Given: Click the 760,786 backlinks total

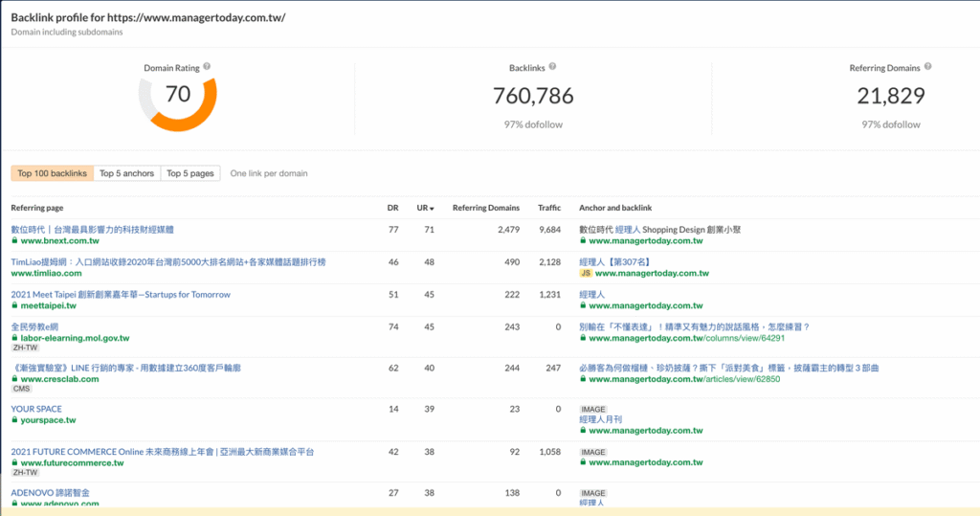Looking at the screenshot, I should (533, 96).
